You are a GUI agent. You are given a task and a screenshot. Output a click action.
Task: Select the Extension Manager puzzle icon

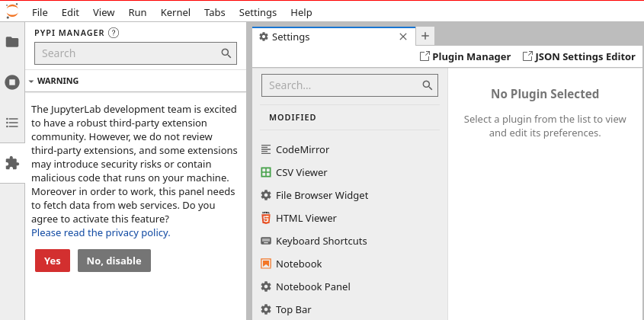click(12, 163)
